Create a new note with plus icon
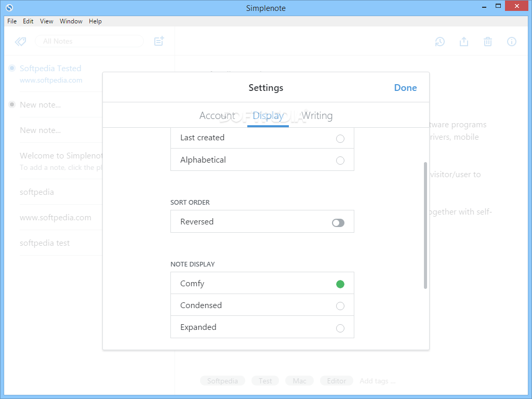Viewport: 532px width, 399px height. tap(159, 41)
